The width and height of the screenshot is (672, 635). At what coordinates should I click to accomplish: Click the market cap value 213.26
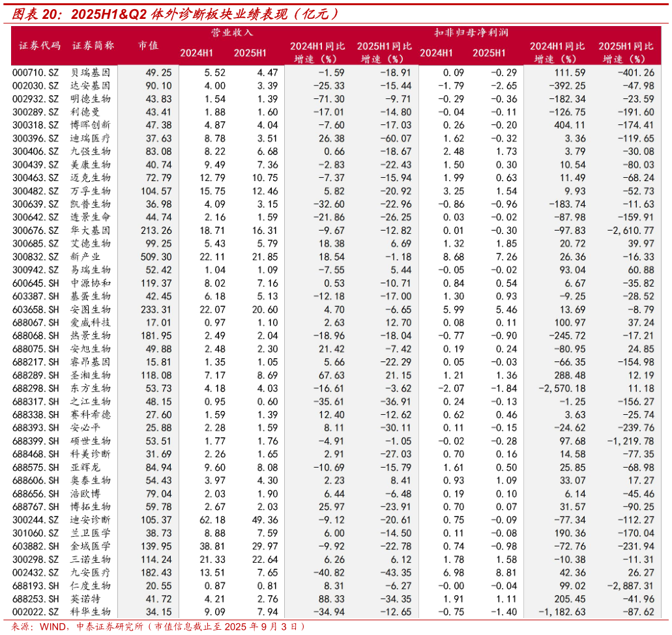tap(155, 231)
